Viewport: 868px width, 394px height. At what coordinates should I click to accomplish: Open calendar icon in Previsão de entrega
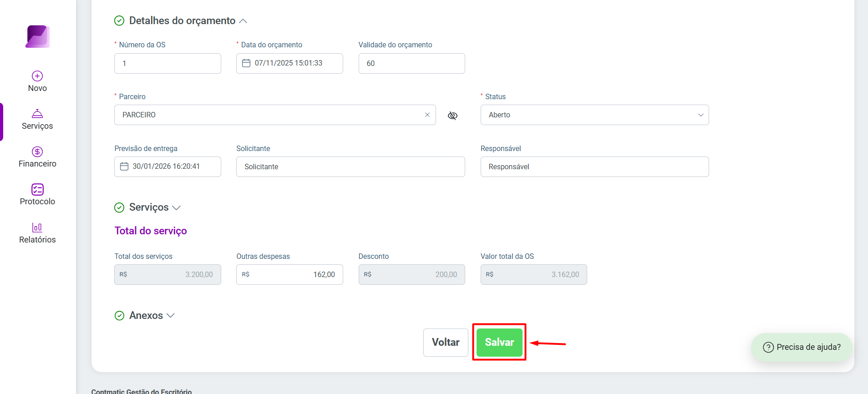tap(124, 167)
